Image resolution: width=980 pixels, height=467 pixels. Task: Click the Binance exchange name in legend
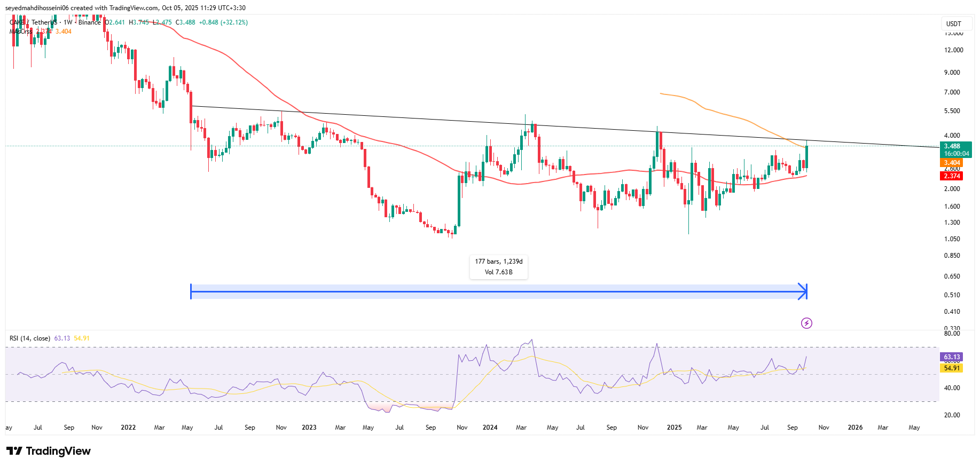[x=89, y=22]
